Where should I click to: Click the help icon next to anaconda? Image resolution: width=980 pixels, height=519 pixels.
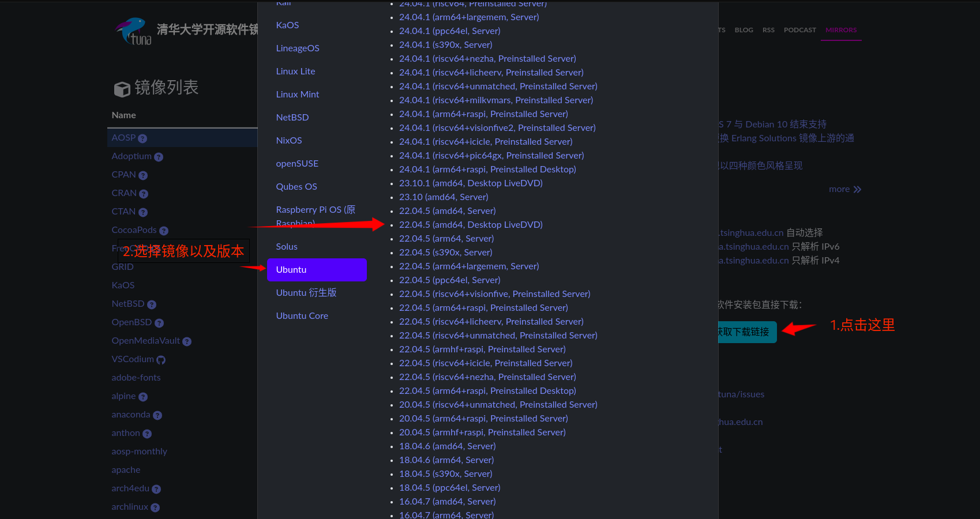point(157,415)
